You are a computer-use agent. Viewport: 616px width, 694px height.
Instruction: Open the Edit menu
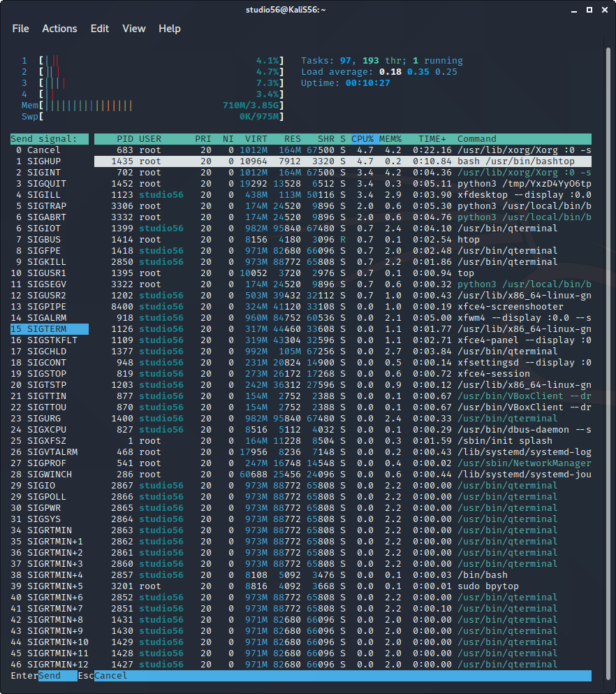(x=99, y=29)
